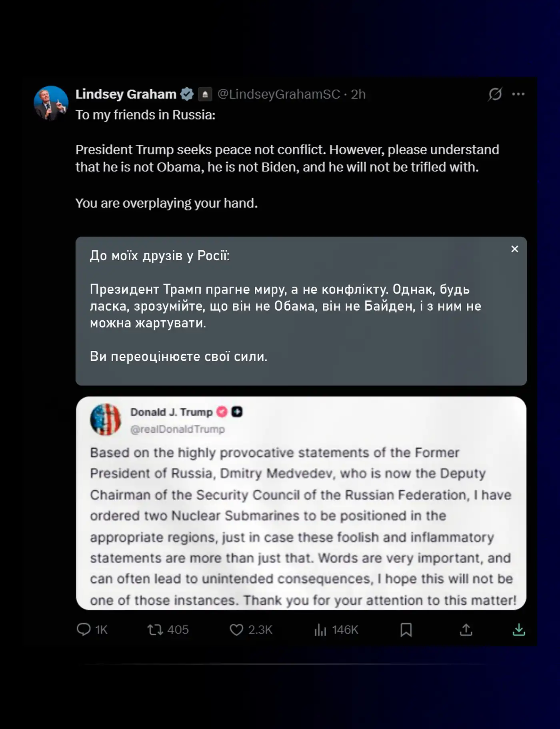The width and height of the screenshot is (560, 729).
Task: Click the 2h timestamp
Action: 358,94
